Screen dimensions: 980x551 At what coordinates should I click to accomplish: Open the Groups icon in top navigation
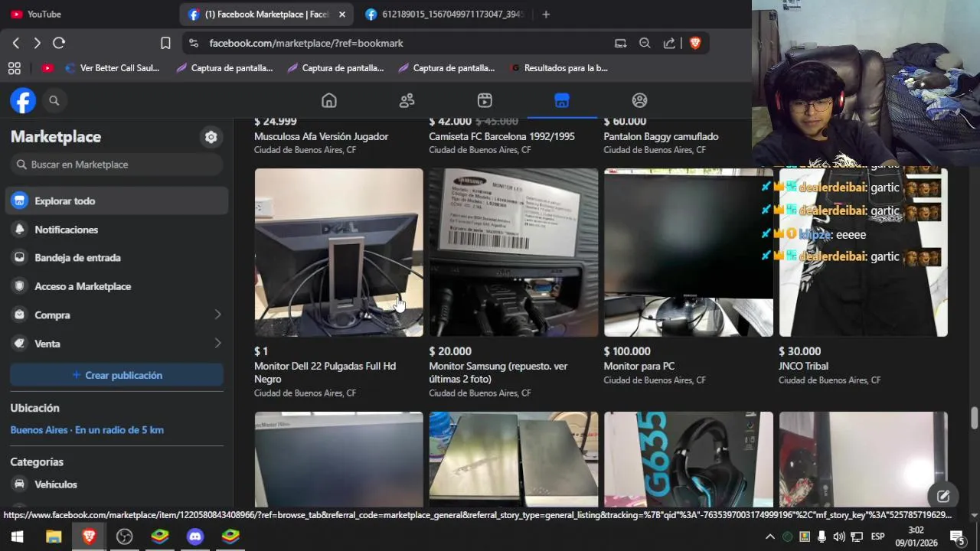point(640,100)
